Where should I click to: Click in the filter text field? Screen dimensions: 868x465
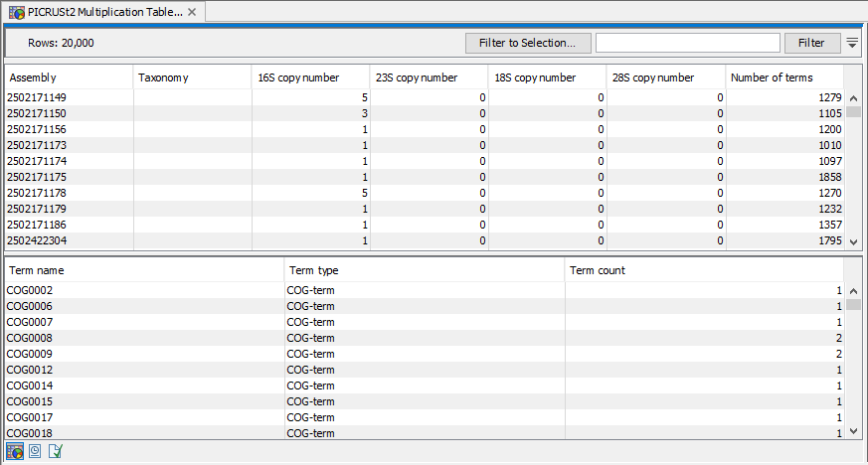[x=687, y=43]
